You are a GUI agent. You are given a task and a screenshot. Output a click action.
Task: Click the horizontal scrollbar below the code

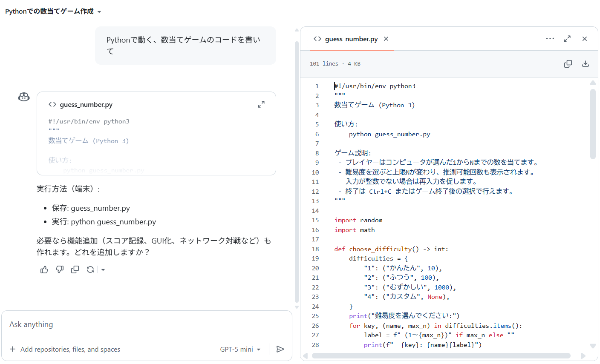point(443,355)
